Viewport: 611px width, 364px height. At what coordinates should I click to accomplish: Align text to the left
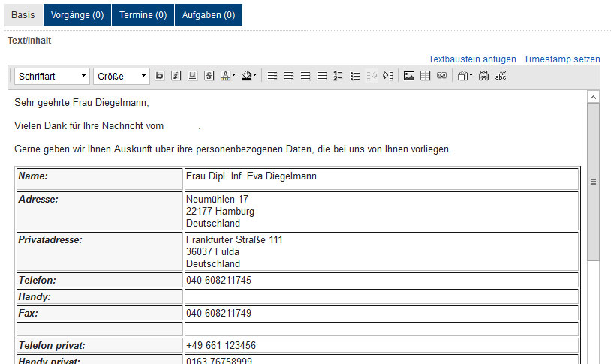[272, 76]
